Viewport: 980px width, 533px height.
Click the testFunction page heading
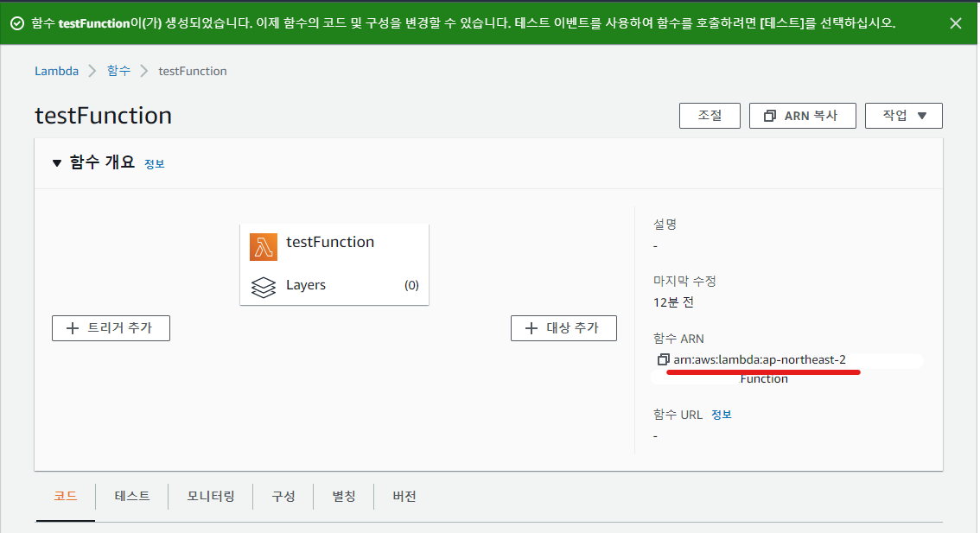(103, 116)
